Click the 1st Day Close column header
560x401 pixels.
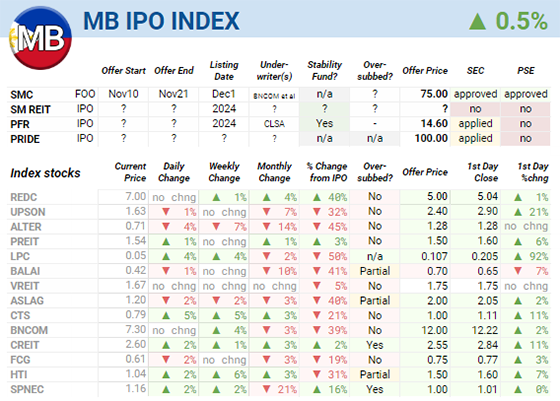coord(483,172)
